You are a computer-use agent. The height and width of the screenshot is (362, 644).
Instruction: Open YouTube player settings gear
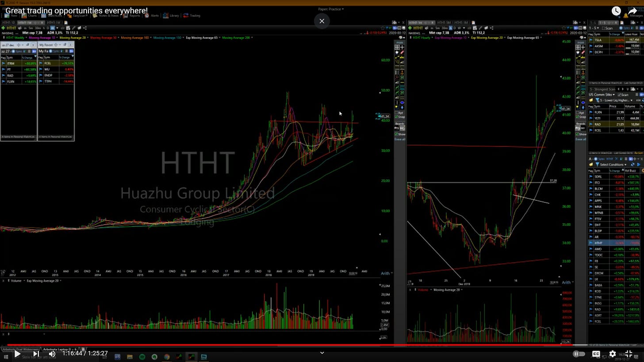coord(613,354)
